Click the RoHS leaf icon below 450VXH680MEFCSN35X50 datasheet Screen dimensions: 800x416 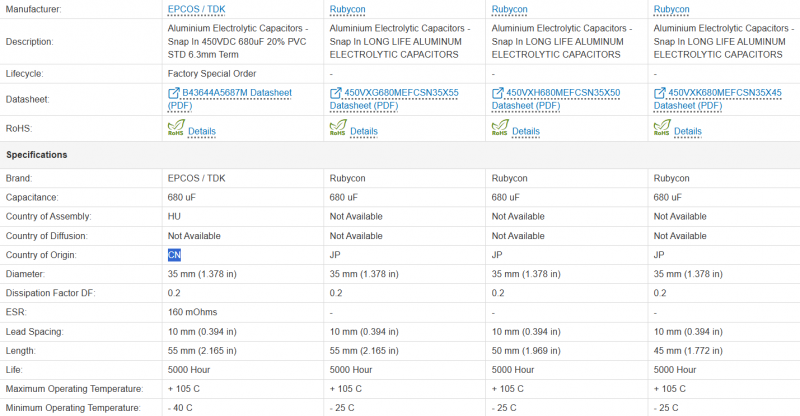point(500,128)
